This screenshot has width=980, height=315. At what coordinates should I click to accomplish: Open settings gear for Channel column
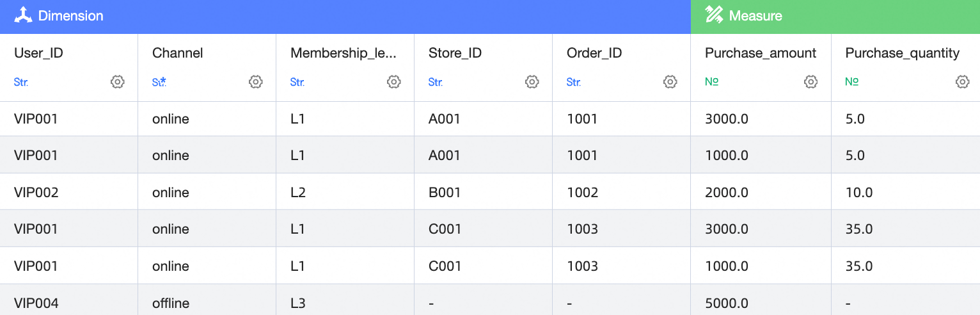(x=256, y=82)
